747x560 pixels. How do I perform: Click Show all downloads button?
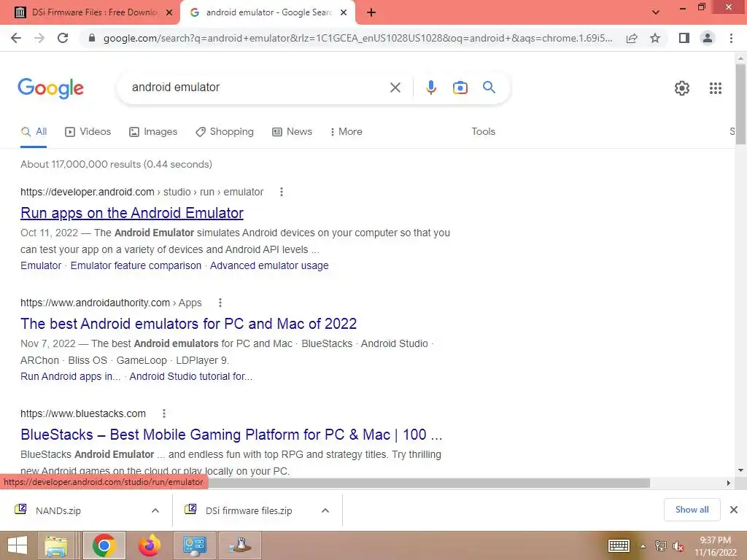(692, 510)
